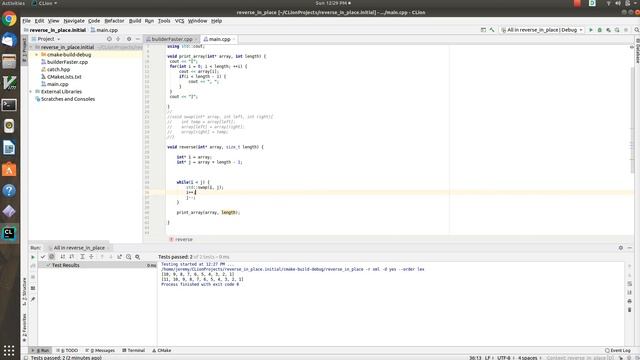Select catch.hpp in the project tree
Image resolution: width=640 pixels, height=360 pixels.
(x=58, y=69)
